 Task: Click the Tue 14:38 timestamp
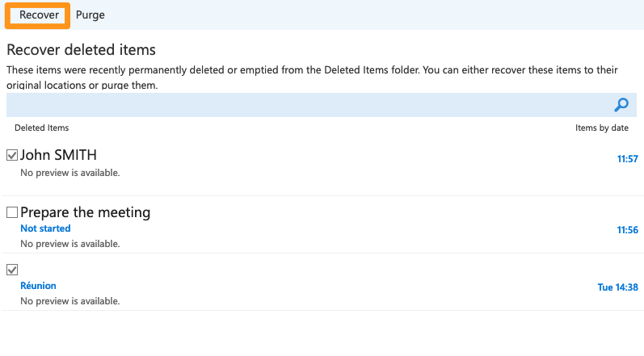617,287
